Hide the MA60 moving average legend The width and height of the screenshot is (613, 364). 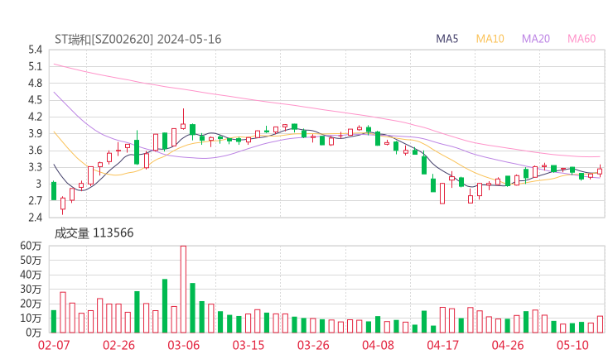(581, 39)
